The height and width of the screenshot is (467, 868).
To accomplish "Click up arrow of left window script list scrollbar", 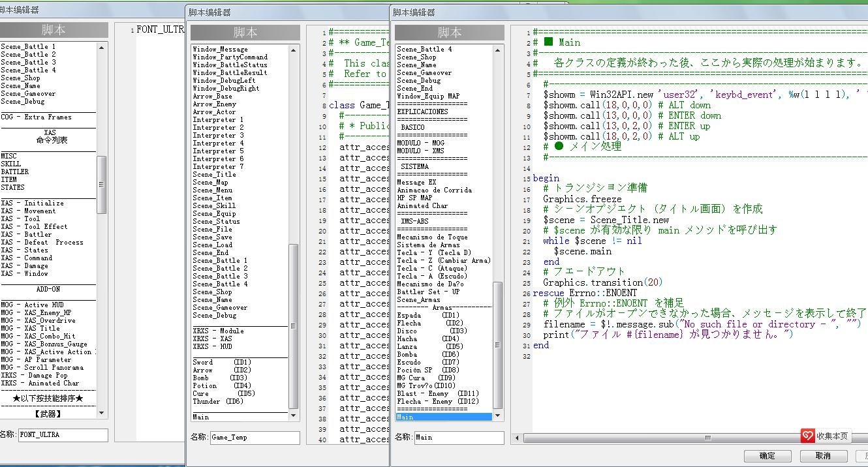I will pyautogui.click(x=101, y=48).
